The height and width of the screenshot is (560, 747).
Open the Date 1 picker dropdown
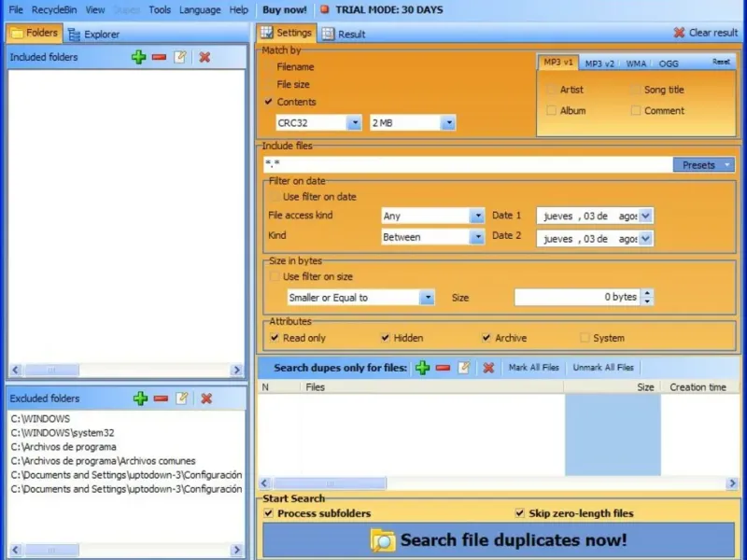(645, 216)
